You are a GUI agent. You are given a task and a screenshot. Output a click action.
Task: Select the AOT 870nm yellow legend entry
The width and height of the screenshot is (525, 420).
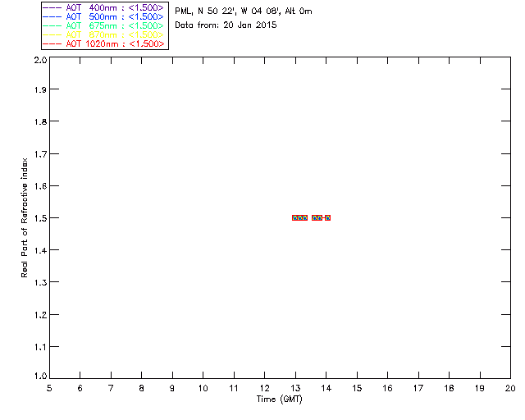[103, 34]
